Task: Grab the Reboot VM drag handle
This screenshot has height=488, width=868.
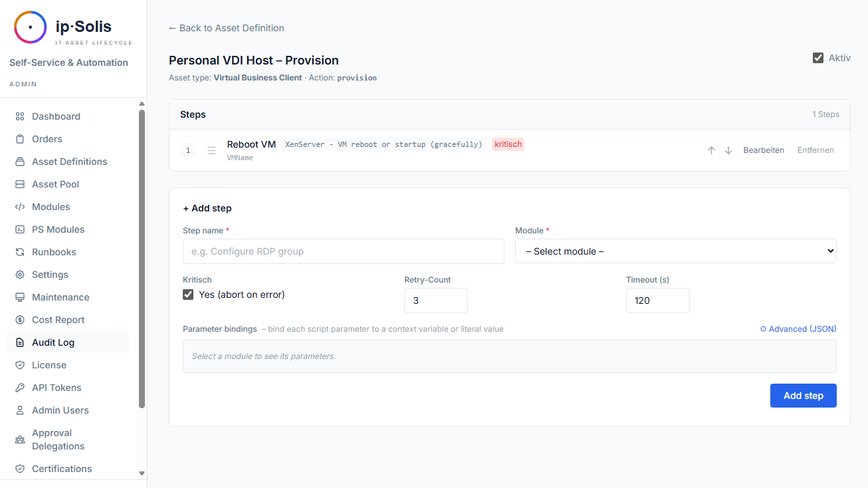Action: (x=211, y=150)
